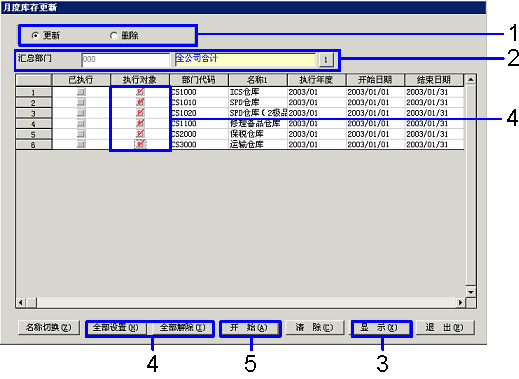Image resolution: width=519 pixels, height=379 pixels.
Task: Toggle 执行对象 checkbox for CS1000
Action: (140, 92)
